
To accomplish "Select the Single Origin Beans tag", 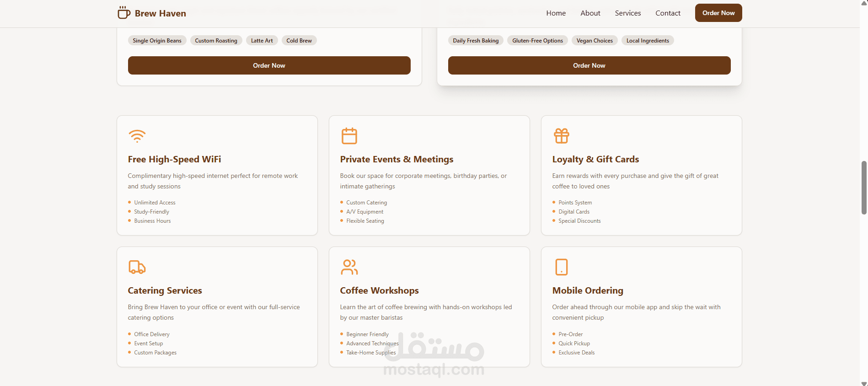I will [157, 41].
